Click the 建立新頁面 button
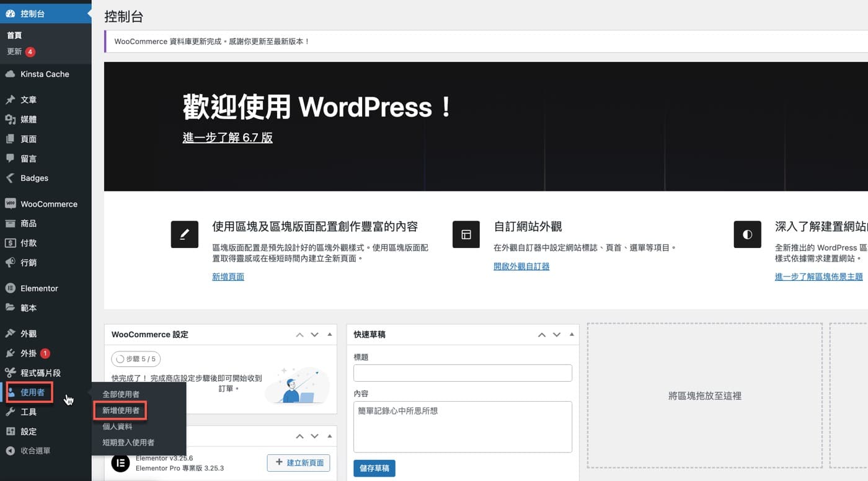The width and height of the screenshot is (868, 481). click(299, 463)
